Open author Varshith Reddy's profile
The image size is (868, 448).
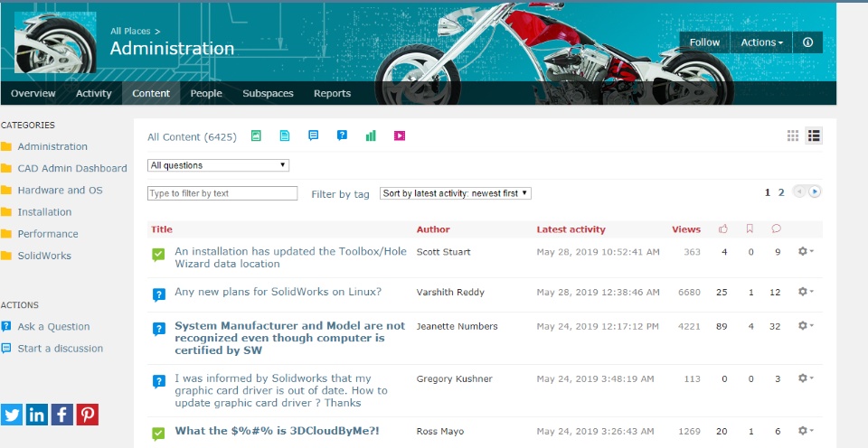pyautogui.click(x=450, y=292)
